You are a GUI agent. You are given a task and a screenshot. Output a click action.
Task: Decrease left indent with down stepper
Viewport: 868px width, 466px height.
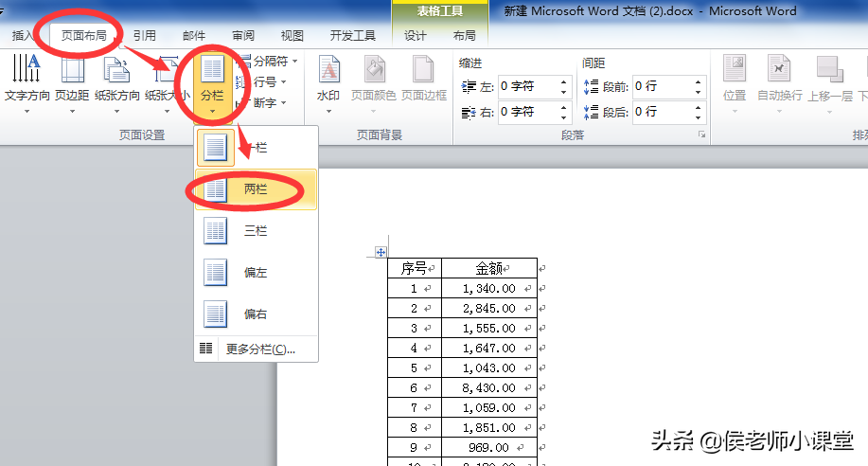click(x=563, y=92)
